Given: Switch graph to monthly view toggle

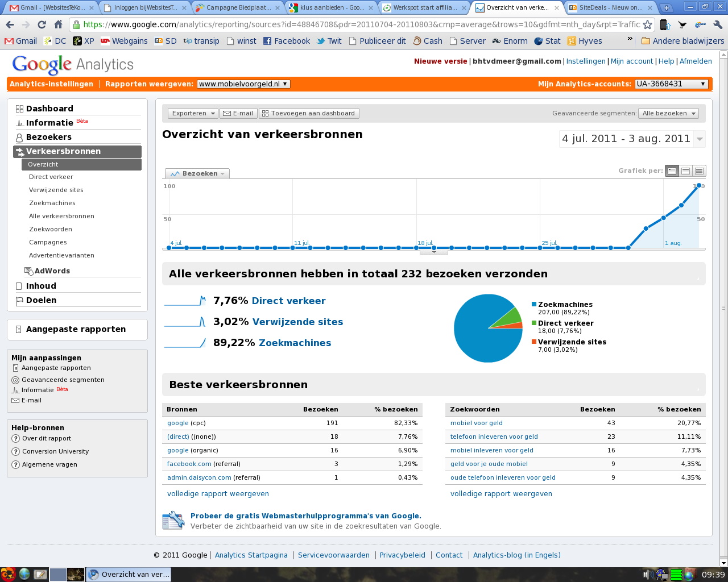Looking at the screenshot, I should [699, 171].
